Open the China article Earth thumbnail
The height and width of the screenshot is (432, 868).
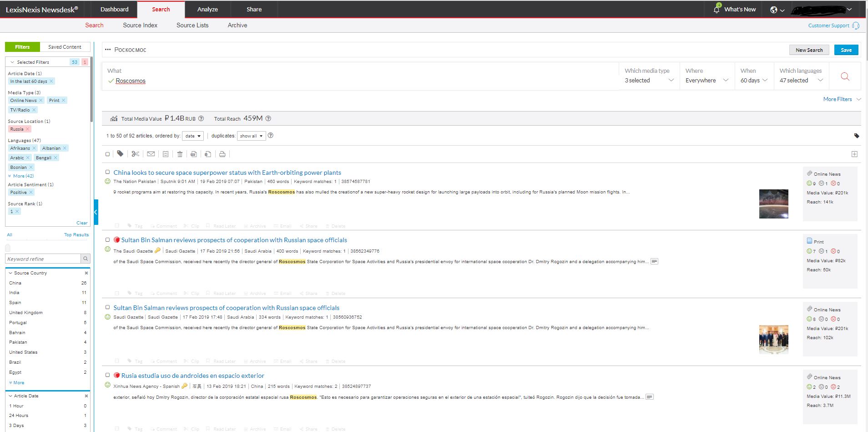tap(773, 203)
